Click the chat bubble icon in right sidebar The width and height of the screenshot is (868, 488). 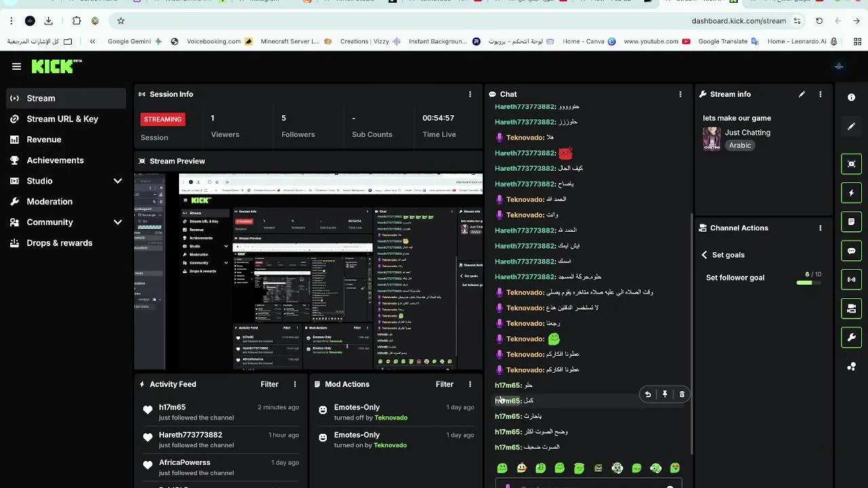[852, 251]
